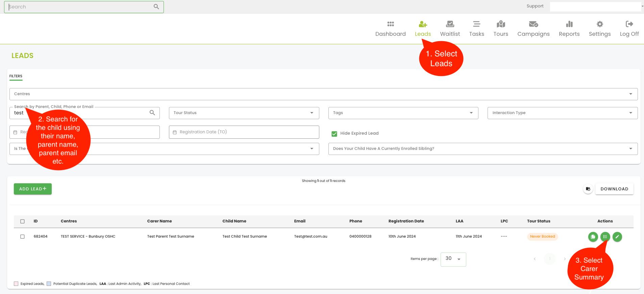644x294 pixels.
Task: Go to the Campaigns menu label
Action: [534, 34]
